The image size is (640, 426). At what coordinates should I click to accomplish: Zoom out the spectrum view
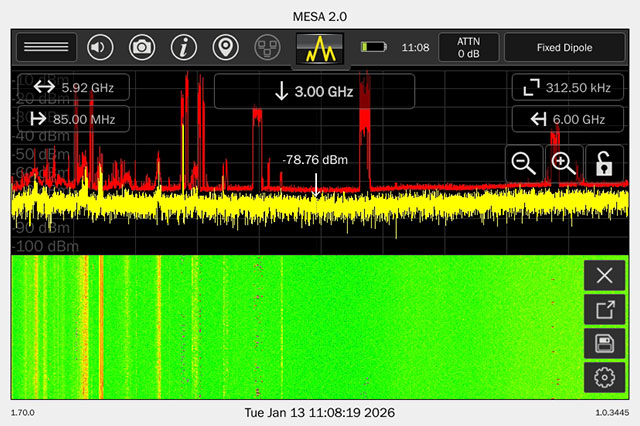522,164
